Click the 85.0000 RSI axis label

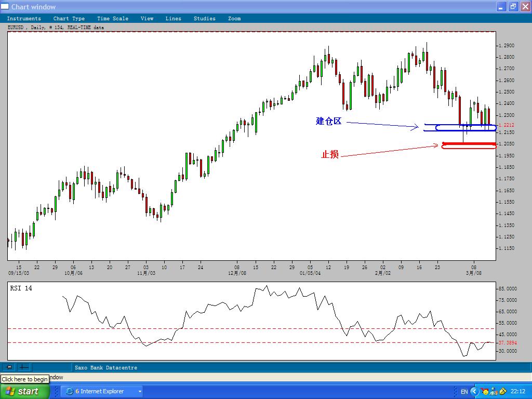508,289
